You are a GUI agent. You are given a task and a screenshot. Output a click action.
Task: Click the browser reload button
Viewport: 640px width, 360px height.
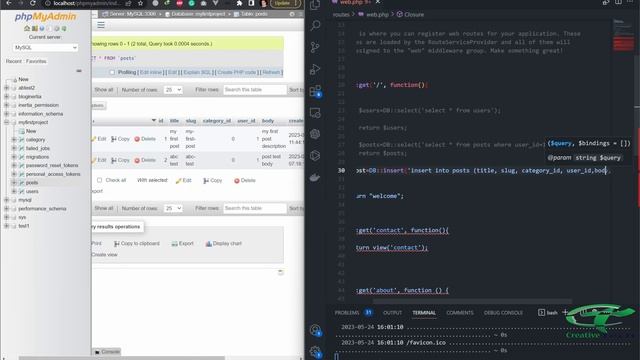(33, 3)
